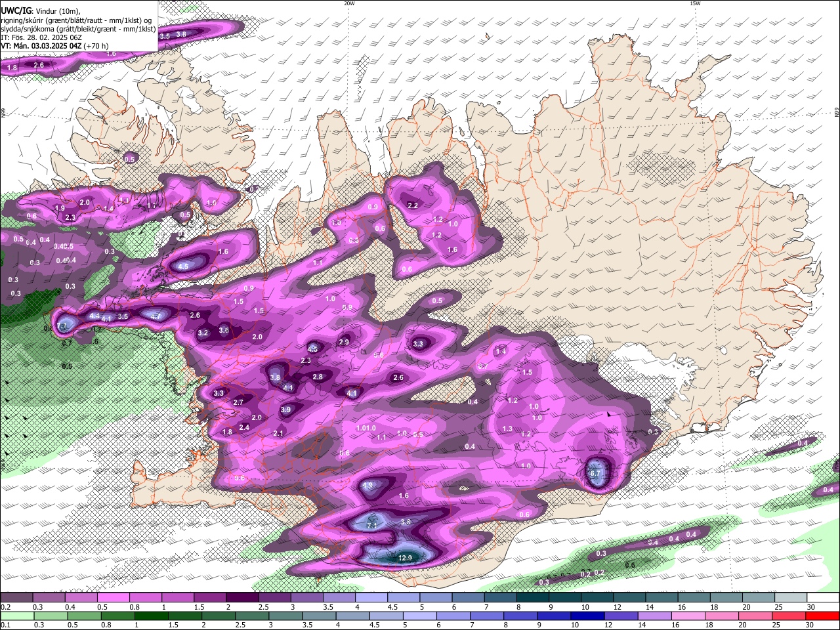Click the 'IT: Fös. 28. 02. 2025 06Z' line
Screen dimensions: 840x630
(x=41, y=37)
